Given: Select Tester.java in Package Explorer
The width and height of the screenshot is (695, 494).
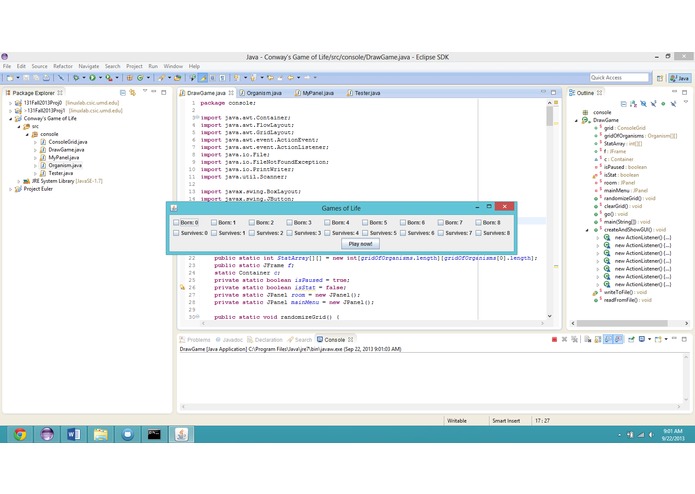Looking at the screenshot, I should [x=61, y=173].
